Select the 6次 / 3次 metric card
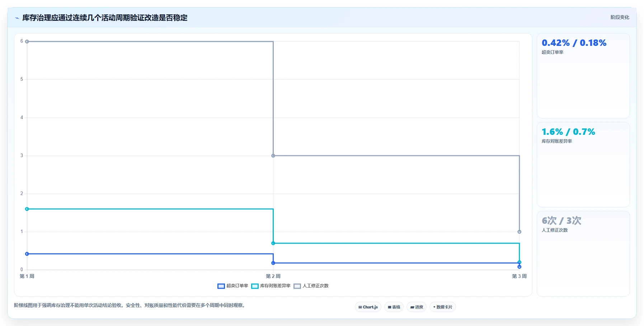Image resolution: width=644 pixels, height=326 pixels. pyautogui.click(x=583, y=254)
